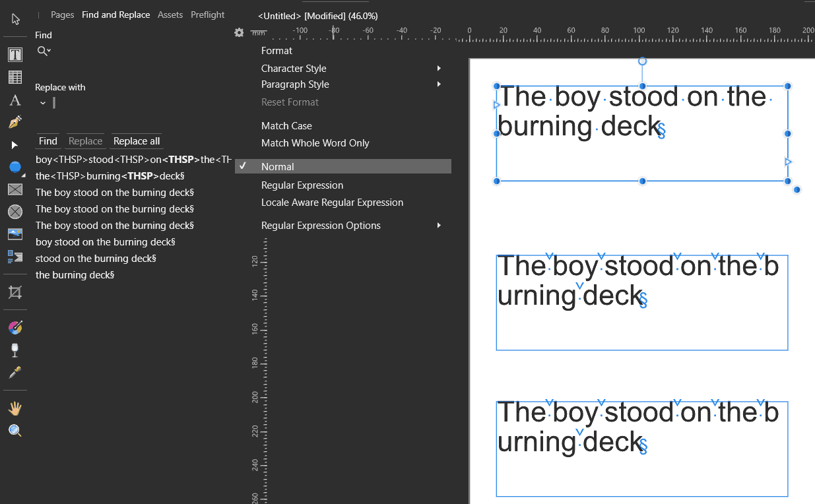Click into the Replace with text field
This screenshot has height=504, width=815.
coord(142,103)
